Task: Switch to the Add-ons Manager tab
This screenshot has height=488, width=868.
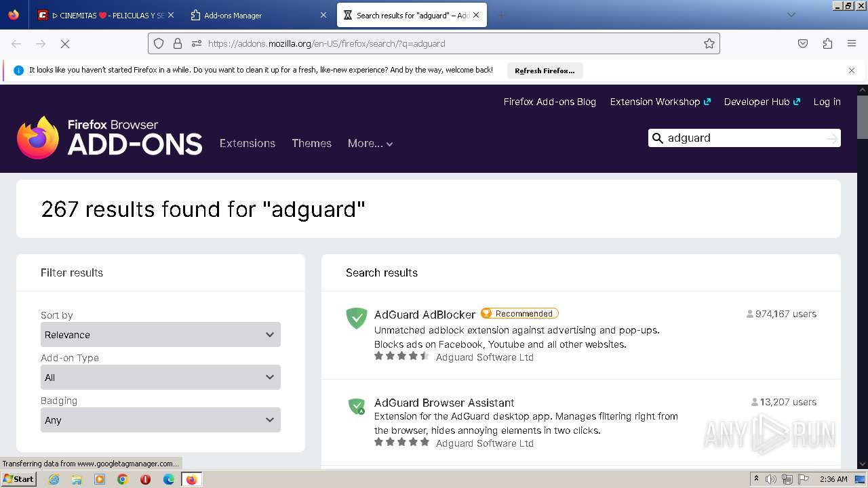Action: pyautogui.click(x=259, y=15)
